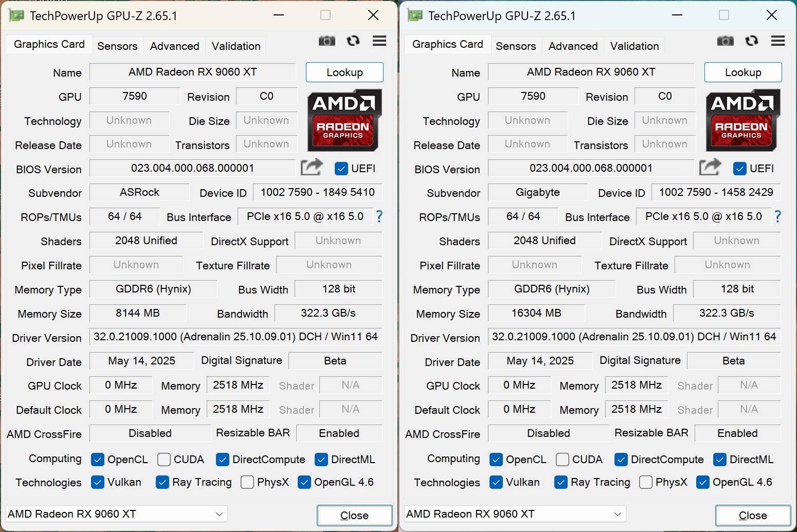Click Revision C0 field in ASRock window
The image size is (797, 532).
[267, 96]
